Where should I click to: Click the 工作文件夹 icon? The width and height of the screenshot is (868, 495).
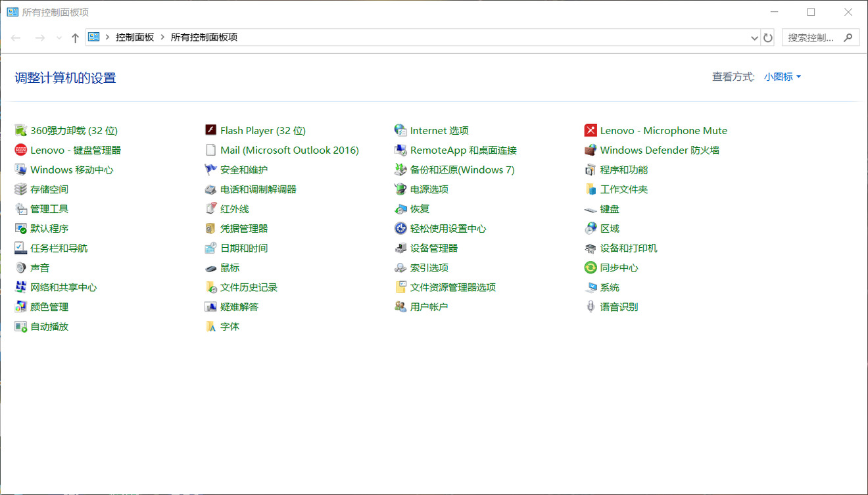[x=591, y=189]
